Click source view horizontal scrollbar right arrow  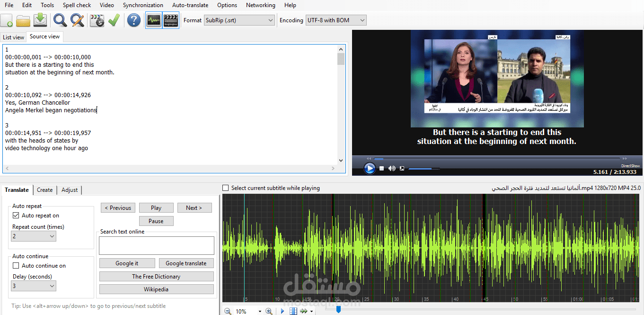pos(333,168)
